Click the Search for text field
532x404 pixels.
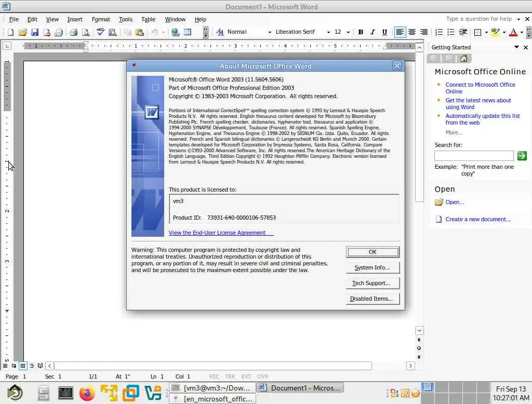pos(474,156)
